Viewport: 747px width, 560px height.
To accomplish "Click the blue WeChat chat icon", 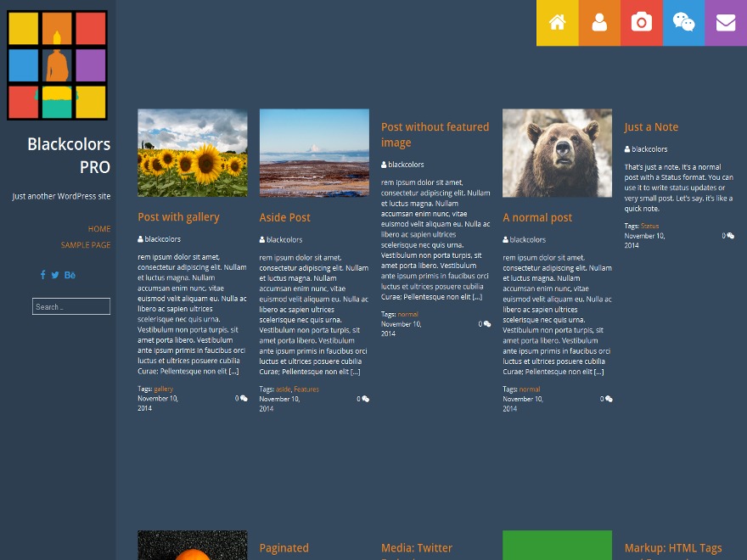I will [x=683, y=22].
